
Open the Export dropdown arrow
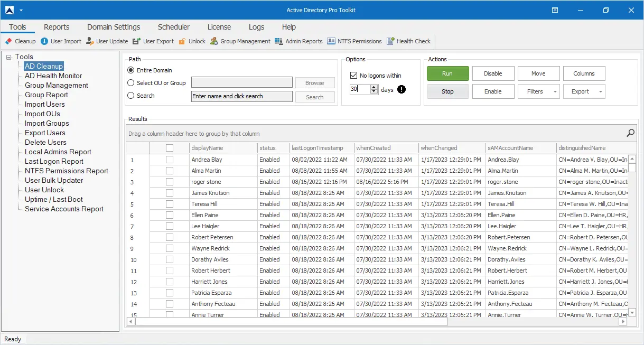coord(601,91)
